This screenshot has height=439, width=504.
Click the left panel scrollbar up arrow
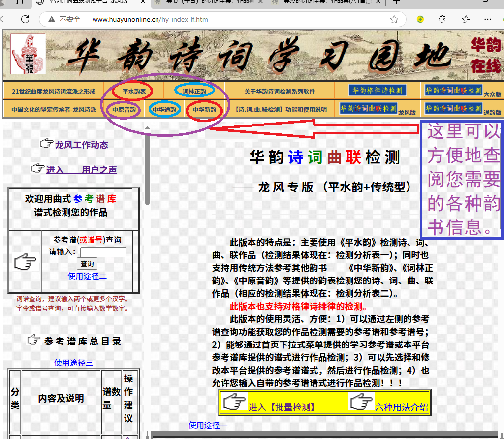coord(147,127)
